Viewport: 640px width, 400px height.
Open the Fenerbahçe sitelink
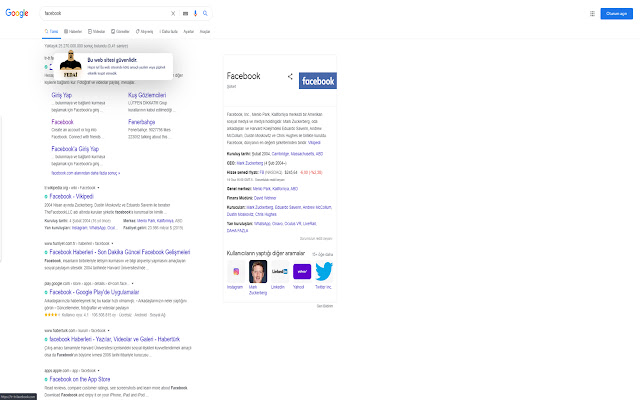click(142, 122)
